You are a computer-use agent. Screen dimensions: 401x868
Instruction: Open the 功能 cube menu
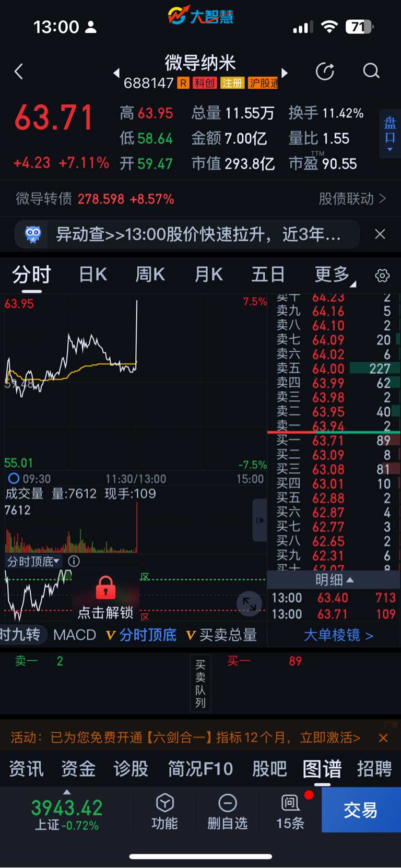pyautogui.click(x=164, y=811)
